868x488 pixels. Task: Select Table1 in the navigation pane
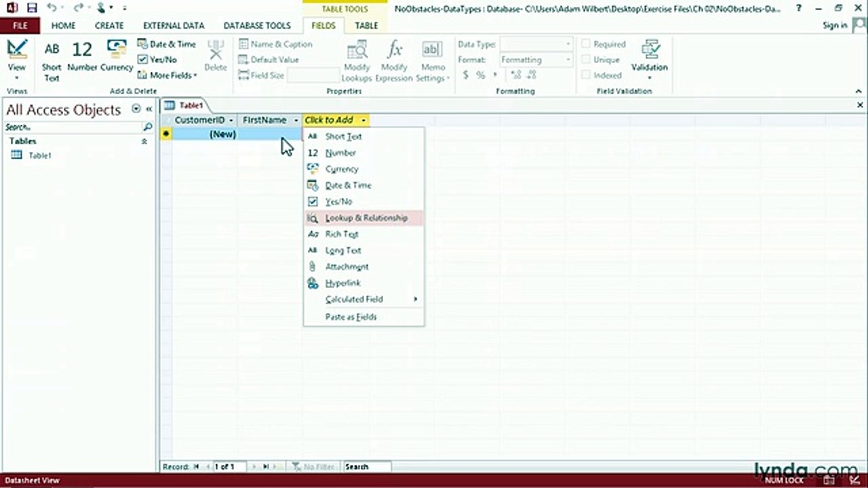(40, 155)
